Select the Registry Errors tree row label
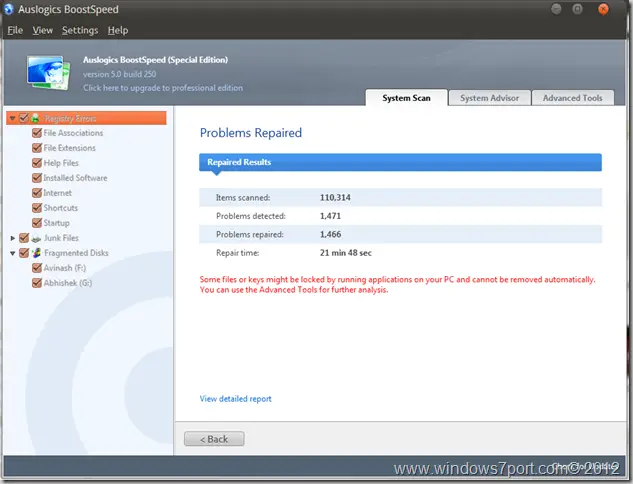The image size is (633, 484). click(70, 118)
